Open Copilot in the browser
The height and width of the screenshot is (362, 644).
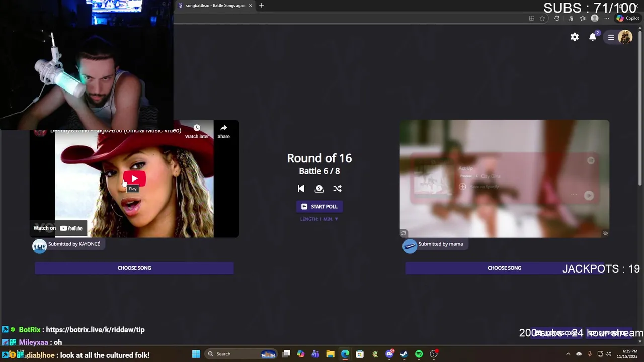[628, 18]
